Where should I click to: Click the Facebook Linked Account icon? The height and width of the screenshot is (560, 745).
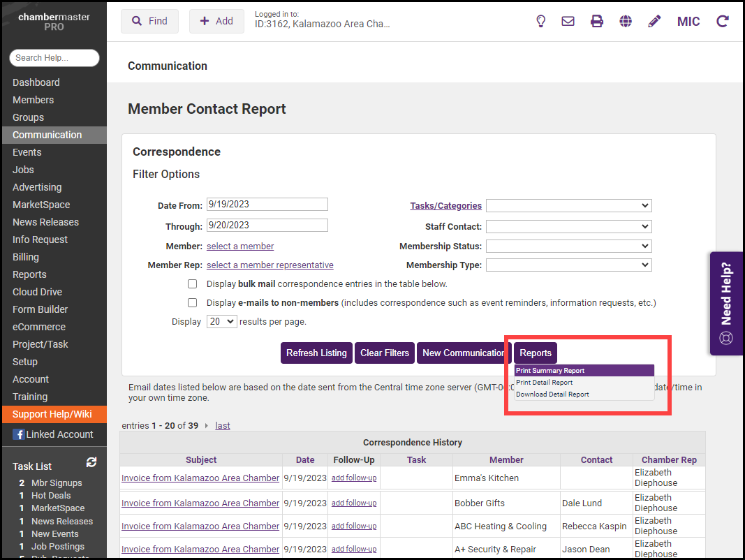[18, 434]
